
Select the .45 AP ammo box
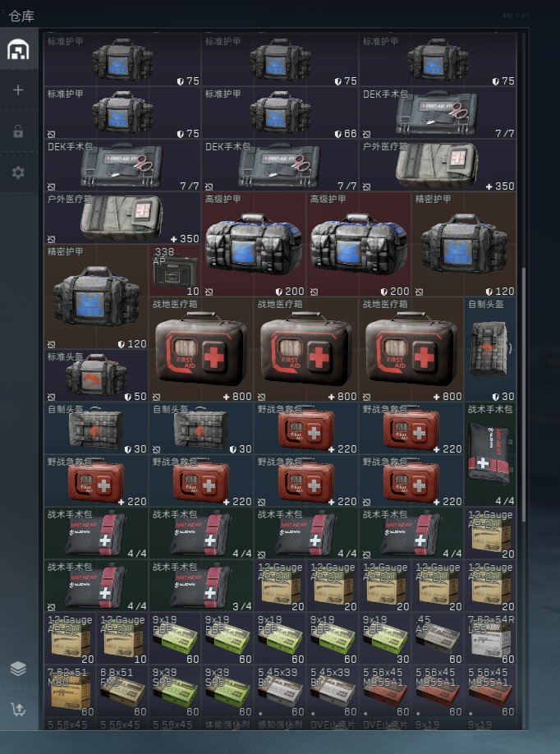pos(438,638)
